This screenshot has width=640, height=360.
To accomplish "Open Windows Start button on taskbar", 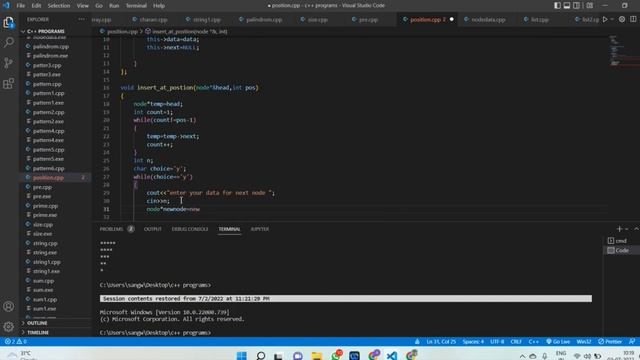I will point(242,356).
